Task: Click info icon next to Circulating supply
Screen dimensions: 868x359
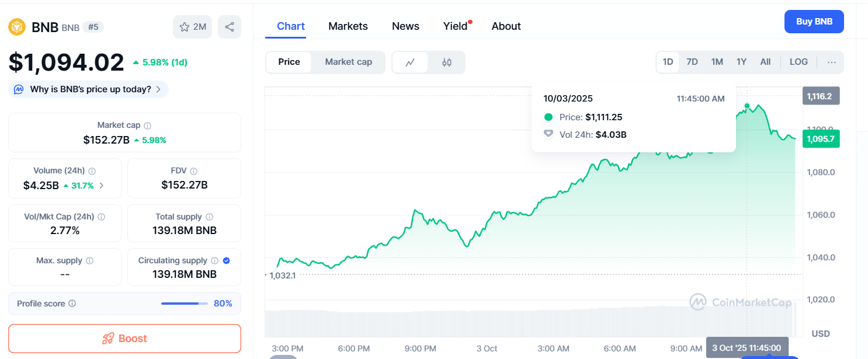Action: 214,261
